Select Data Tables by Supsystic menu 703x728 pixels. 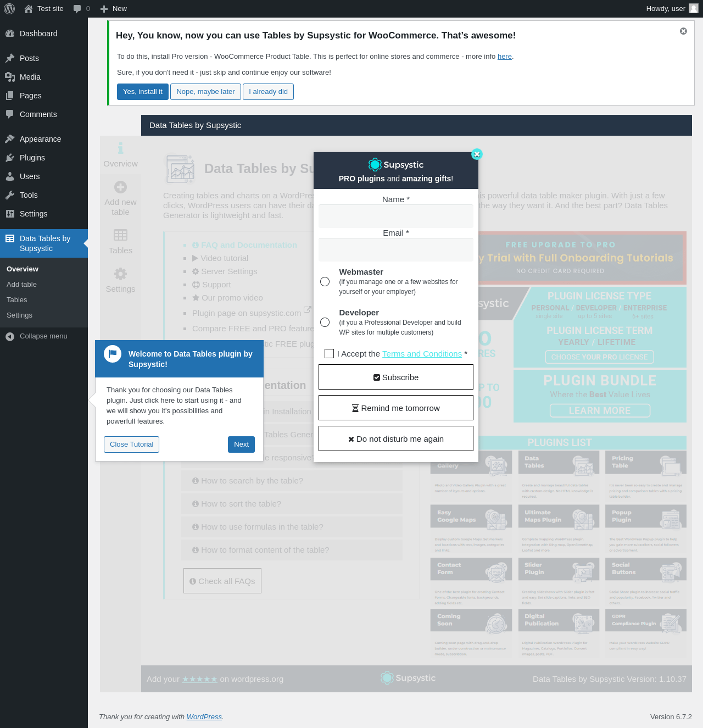(44, 243)
